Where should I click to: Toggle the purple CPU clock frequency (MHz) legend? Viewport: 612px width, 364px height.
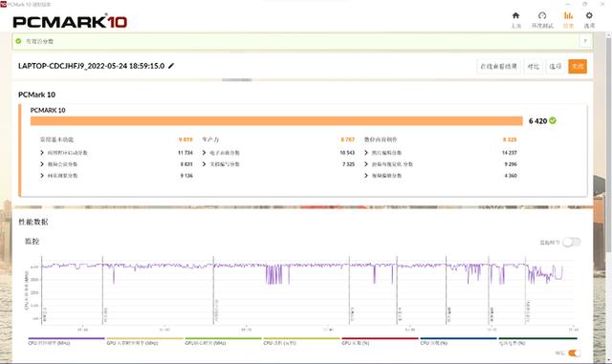pos(66,341)
